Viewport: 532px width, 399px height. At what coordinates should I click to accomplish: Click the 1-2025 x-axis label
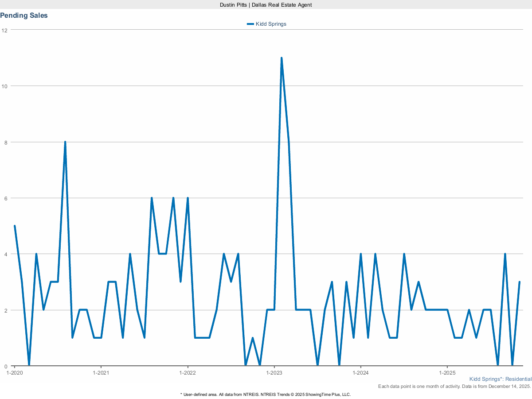447,373
